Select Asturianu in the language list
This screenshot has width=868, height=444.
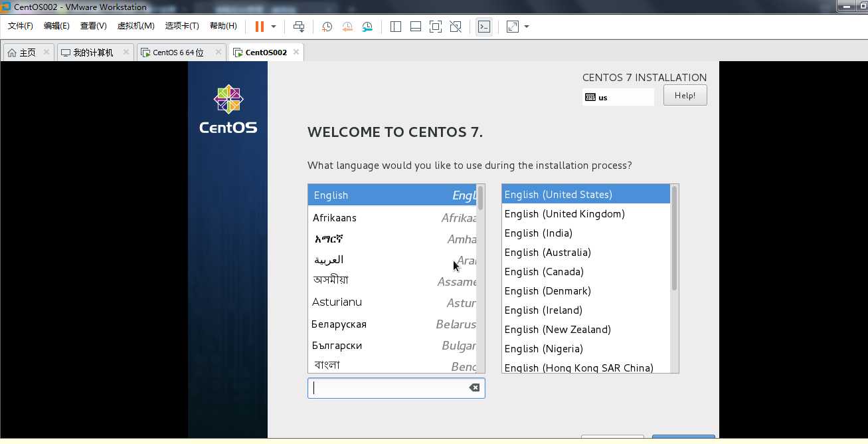tap(392, 302)
